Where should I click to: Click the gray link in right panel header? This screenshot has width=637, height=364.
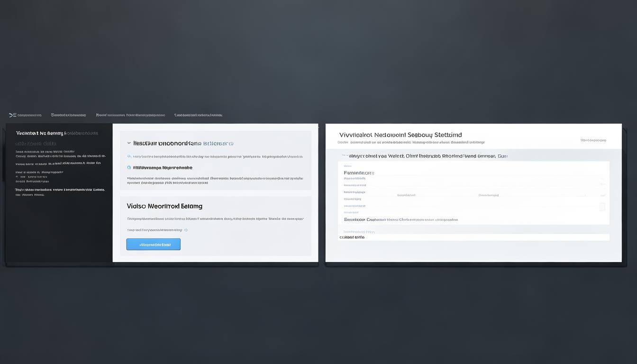[593, 140]
